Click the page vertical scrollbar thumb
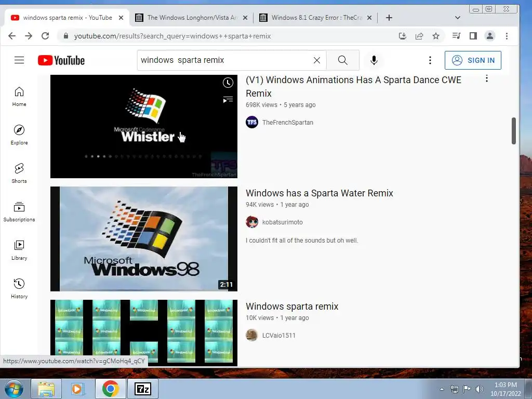The width and height of the screenshot is (532, 399). 514,131
